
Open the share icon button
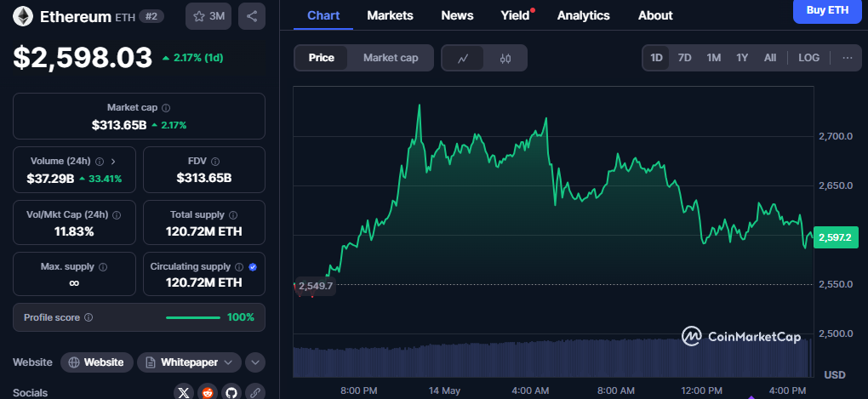(252, 16)
